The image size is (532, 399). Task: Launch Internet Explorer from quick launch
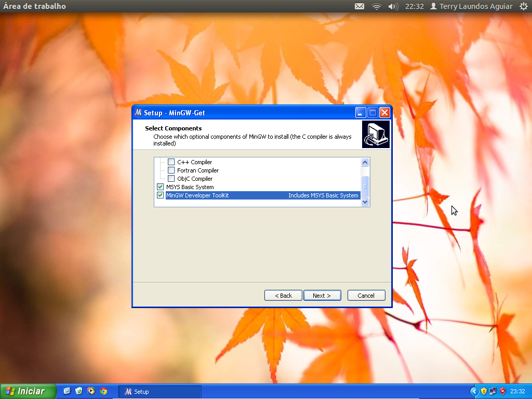(x=67, y=391)
